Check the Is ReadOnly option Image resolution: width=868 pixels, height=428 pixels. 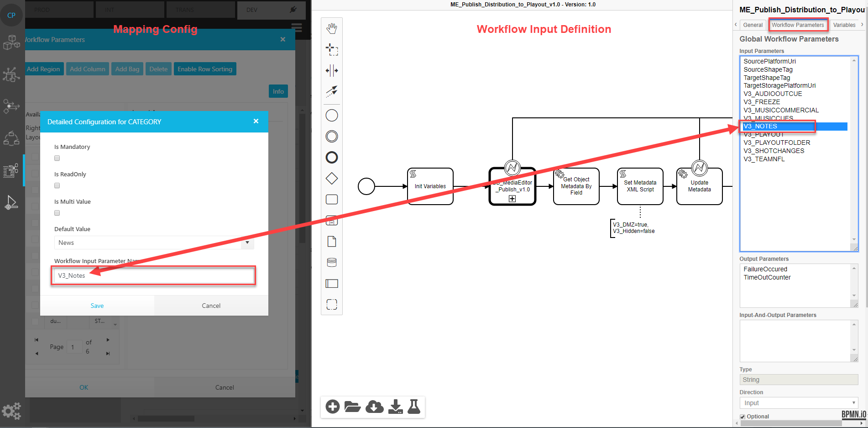coord(57,185)
